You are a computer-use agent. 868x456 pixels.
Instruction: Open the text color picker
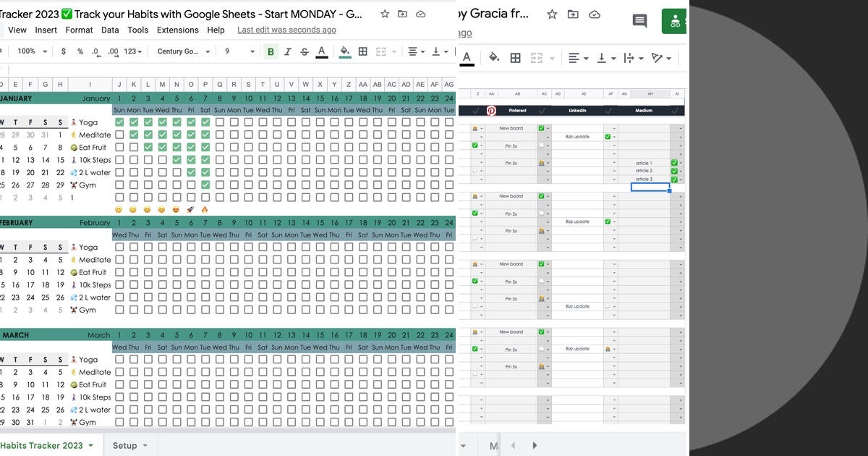tap(321, 51)
